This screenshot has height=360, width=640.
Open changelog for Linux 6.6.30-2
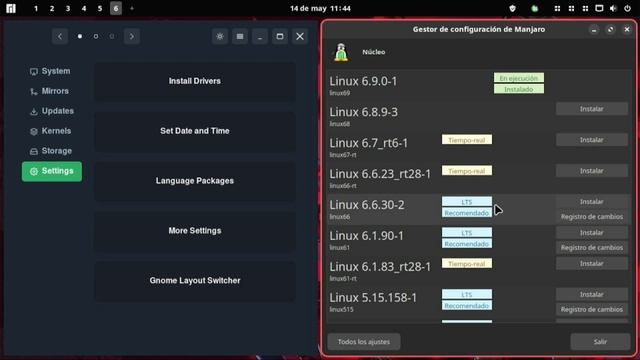click(591, 217)
